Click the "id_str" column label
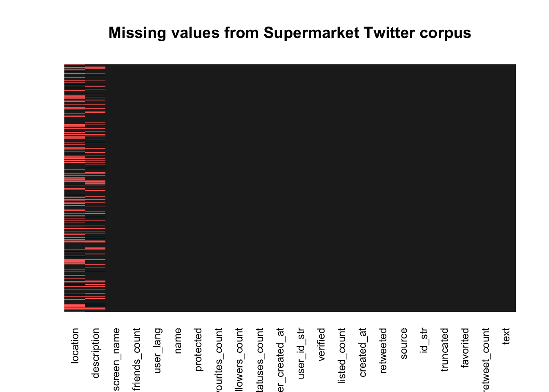Screen dimensions: 549x392 point(425,340)
